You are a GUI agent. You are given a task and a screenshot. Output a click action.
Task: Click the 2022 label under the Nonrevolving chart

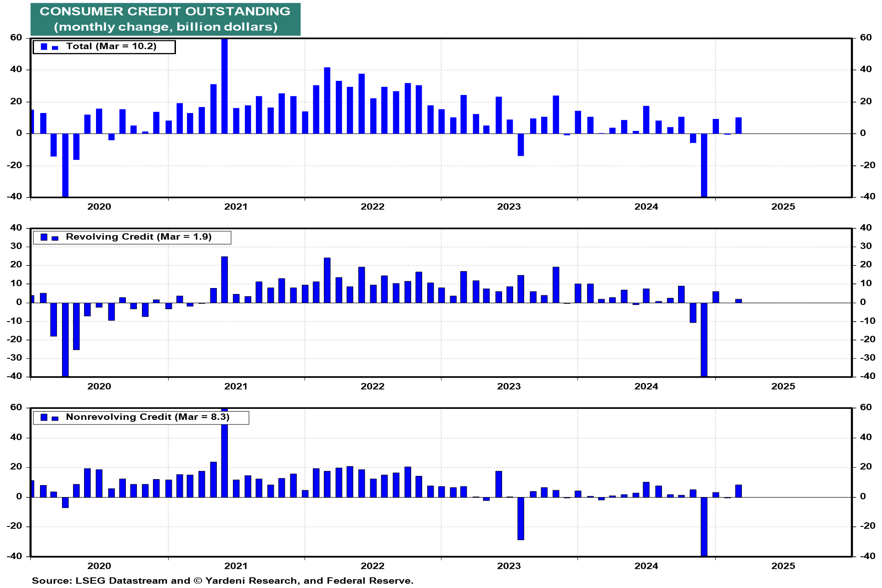tap(372, 566)
